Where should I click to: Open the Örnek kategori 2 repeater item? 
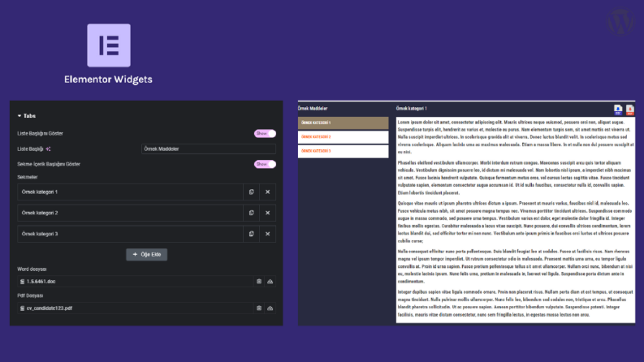coord(130,213)
